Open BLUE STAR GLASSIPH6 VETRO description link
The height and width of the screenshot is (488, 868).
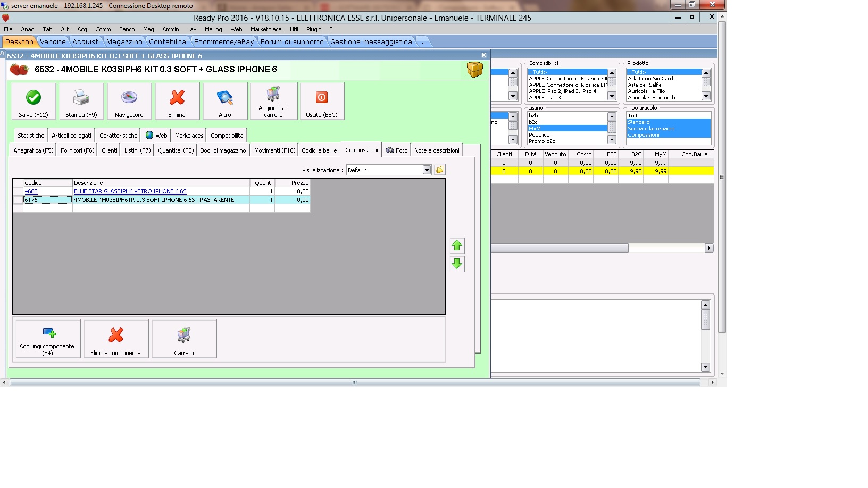[x=130, y=191]
